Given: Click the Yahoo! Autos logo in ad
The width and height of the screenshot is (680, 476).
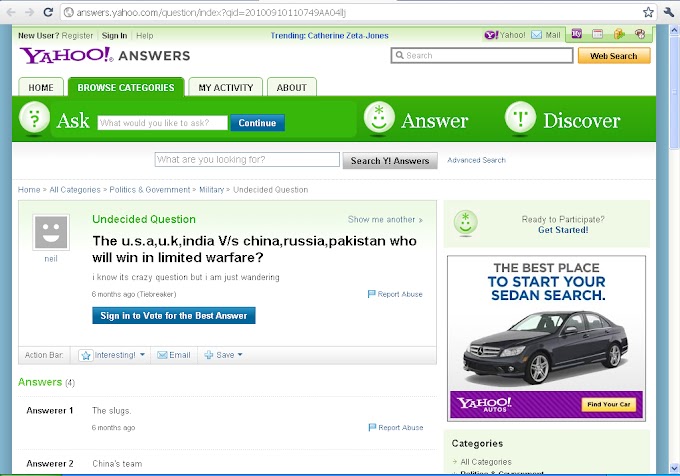Looking at the screenshot, I should click(484, 404).
